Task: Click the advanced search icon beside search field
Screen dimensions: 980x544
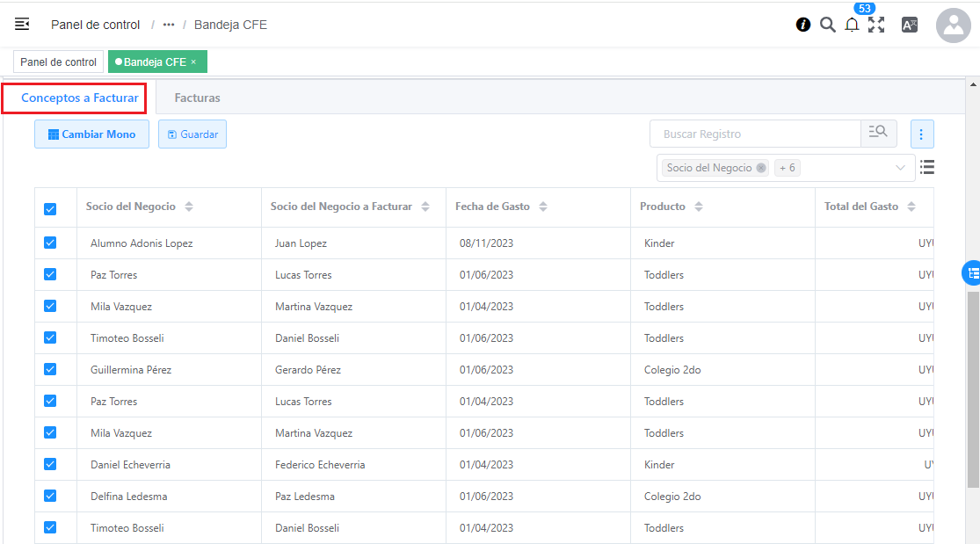Action: click(x=878, y=134)
